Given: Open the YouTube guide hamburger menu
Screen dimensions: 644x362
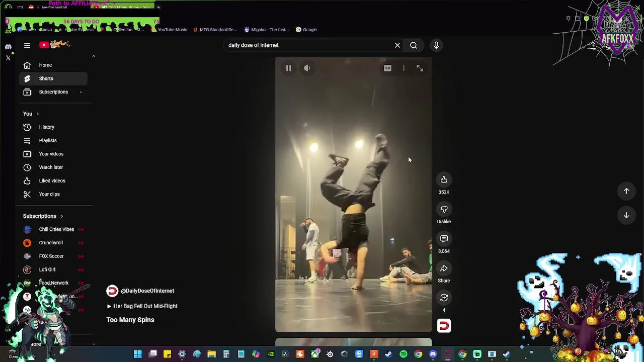Looking at the screenshot, I should coord(27,45).
